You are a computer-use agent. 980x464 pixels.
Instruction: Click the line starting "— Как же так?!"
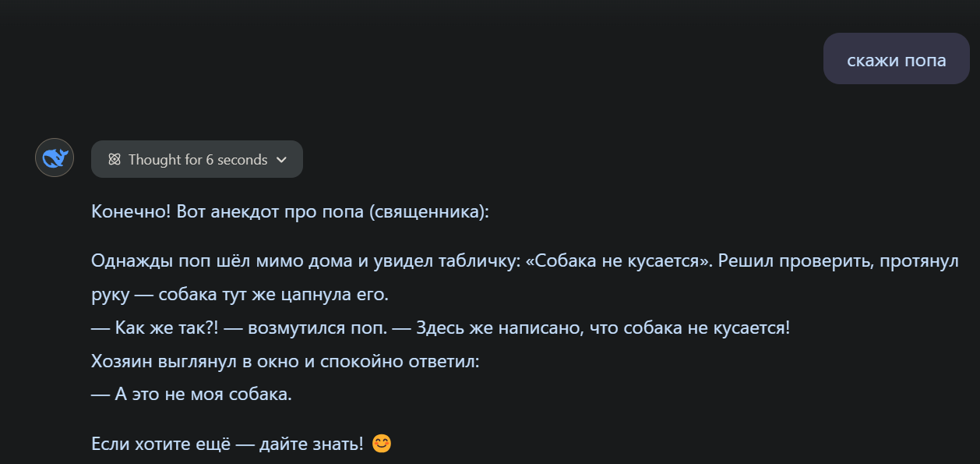(441, 328)
